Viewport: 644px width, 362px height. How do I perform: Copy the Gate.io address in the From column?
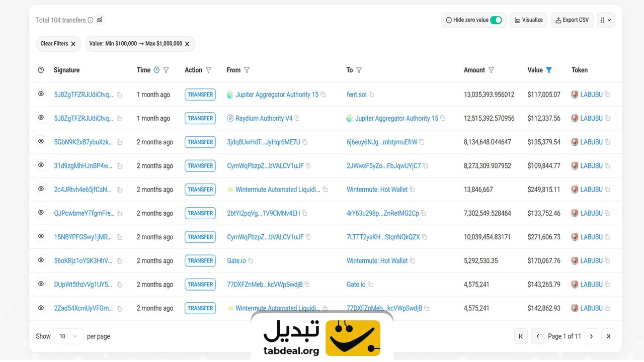251,260
